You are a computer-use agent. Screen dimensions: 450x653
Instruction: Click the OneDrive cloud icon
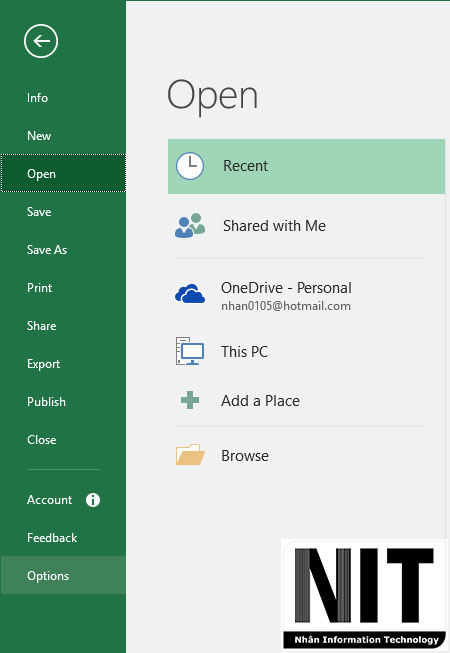(x=190, y=293)
